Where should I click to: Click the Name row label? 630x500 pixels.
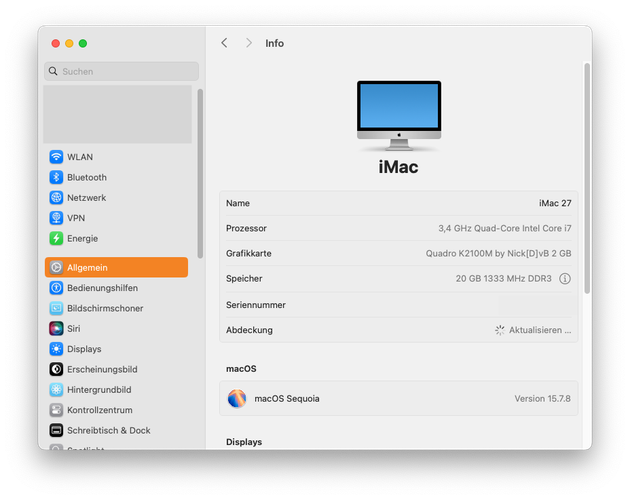pyautogui.click(x=238, y=203)
